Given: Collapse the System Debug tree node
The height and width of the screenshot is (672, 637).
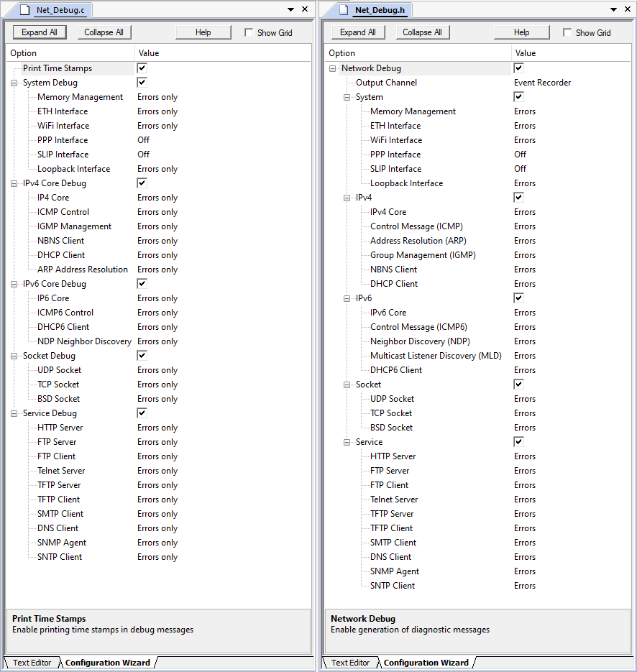Looking at the screenshot, I should coord(14,83).
